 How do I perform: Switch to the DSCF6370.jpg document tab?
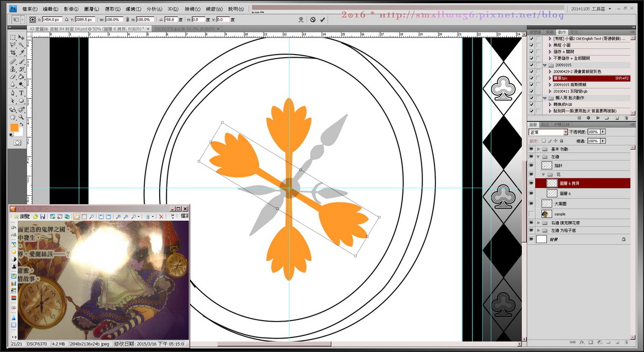pos(187,29)
